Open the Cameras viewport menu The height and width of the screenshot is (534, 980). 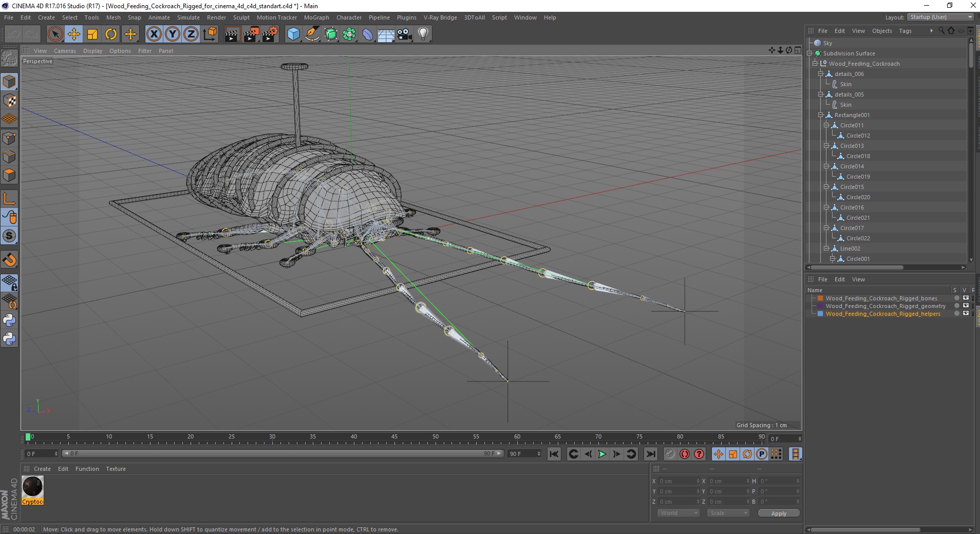coord(65,51)
